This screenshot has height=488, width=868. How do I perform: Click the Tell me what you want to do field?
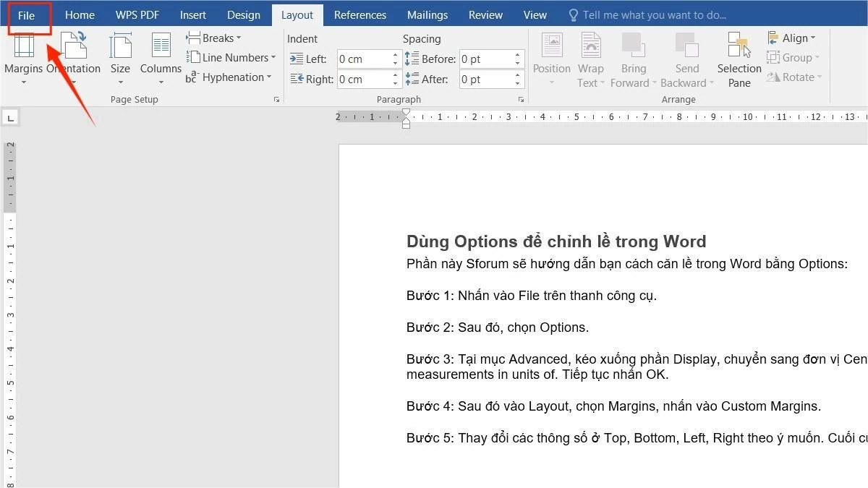[655, 14]
